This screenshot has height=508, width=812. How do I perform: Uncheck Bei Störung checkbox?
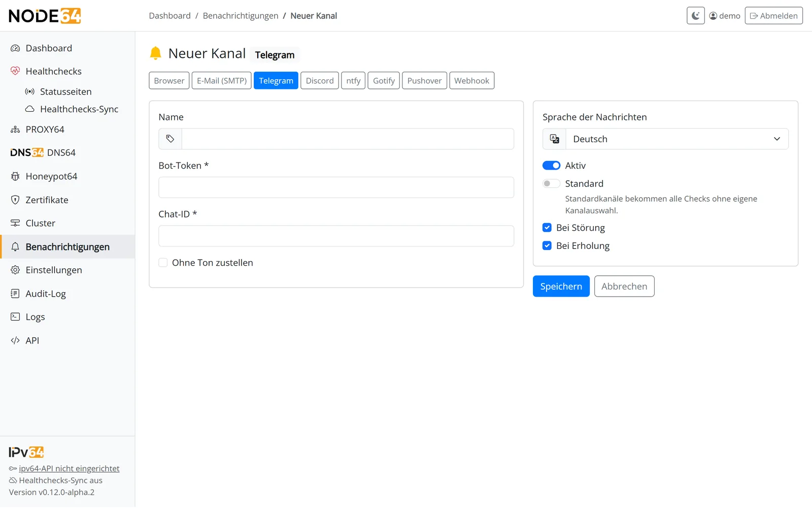click(x=547, y=228)
